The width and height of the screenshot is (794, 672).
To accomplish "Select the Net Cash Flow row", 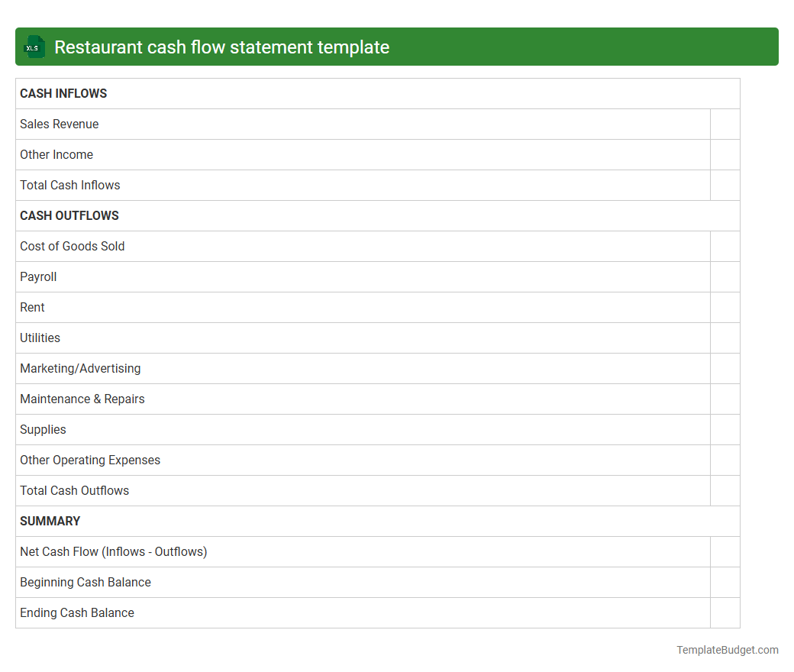I will (x=114, y=551).
